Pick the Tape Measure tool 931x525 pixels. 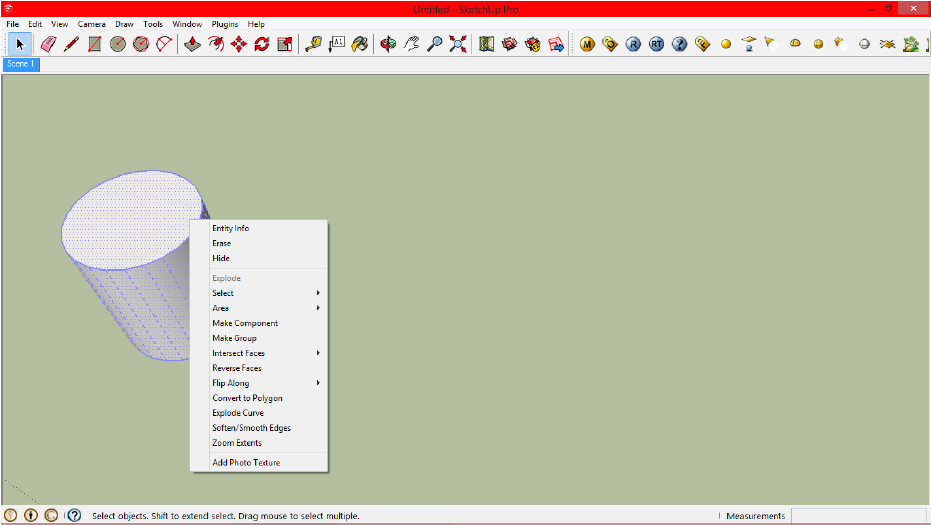tap(314, 44)
